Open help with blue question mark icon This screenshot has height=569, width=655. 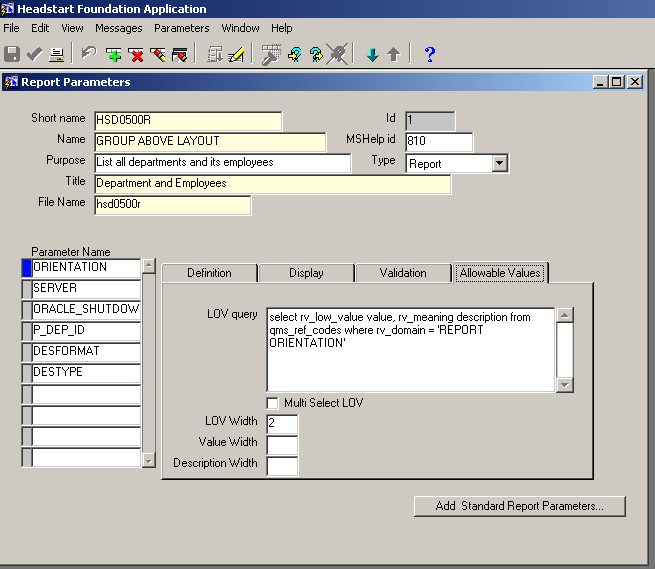(429, 55)
